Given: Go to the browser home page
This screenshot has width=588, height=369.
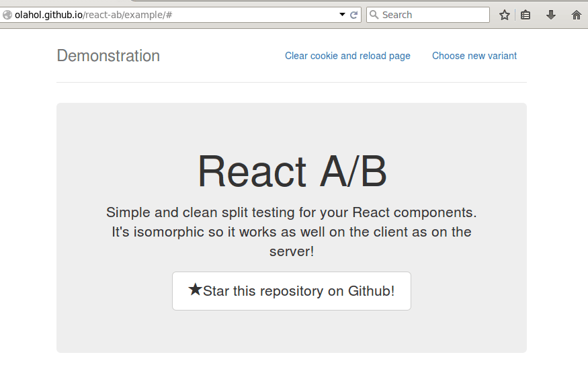Looking at the screenshot, I should click(x=576, y=15).
